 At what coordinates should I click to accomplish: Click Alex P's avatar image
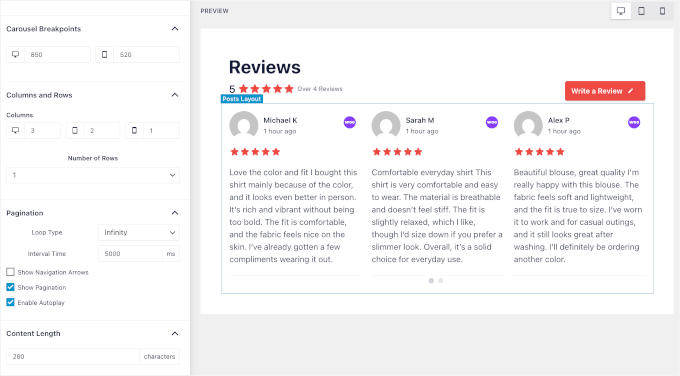coord(528,125)
